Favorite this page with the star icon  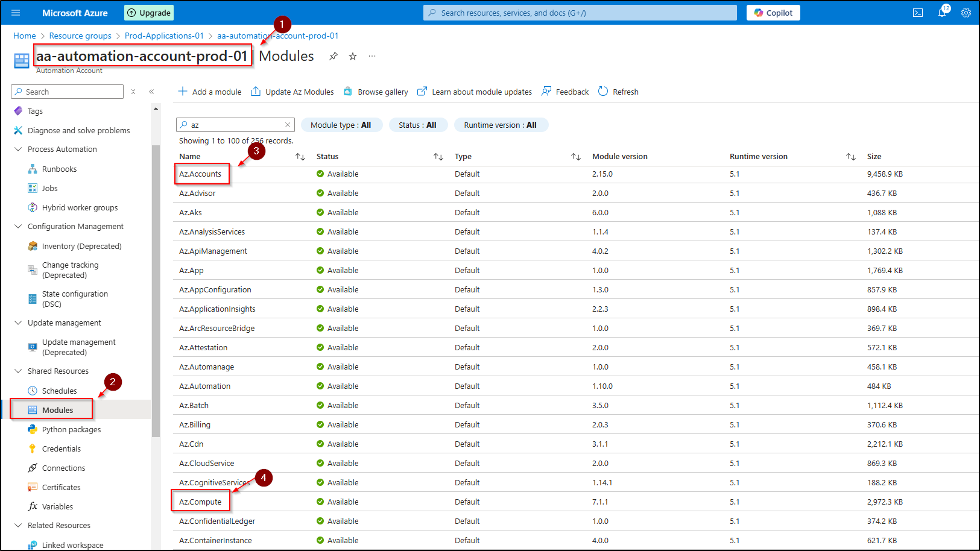353,56
